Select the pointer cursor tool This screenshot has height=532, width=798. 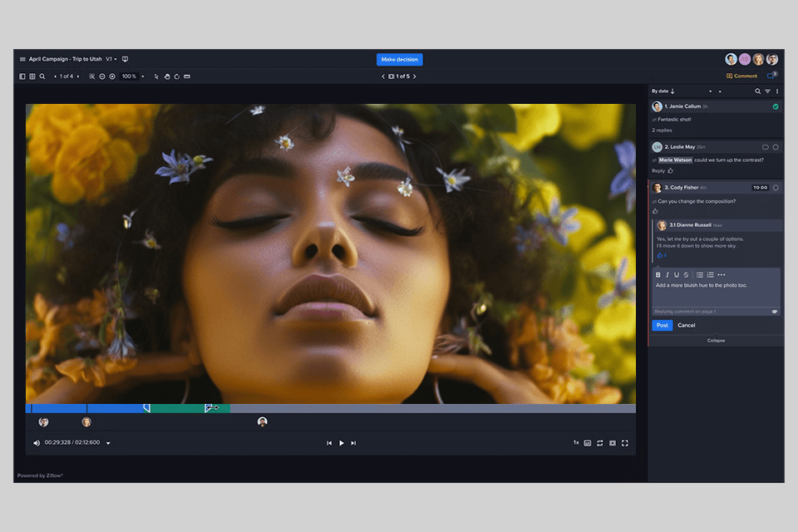click(156, 76)
